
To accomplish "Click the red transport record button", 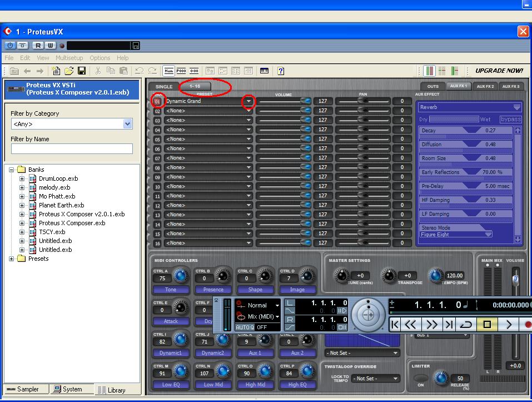I will click(x=527, y=325).
